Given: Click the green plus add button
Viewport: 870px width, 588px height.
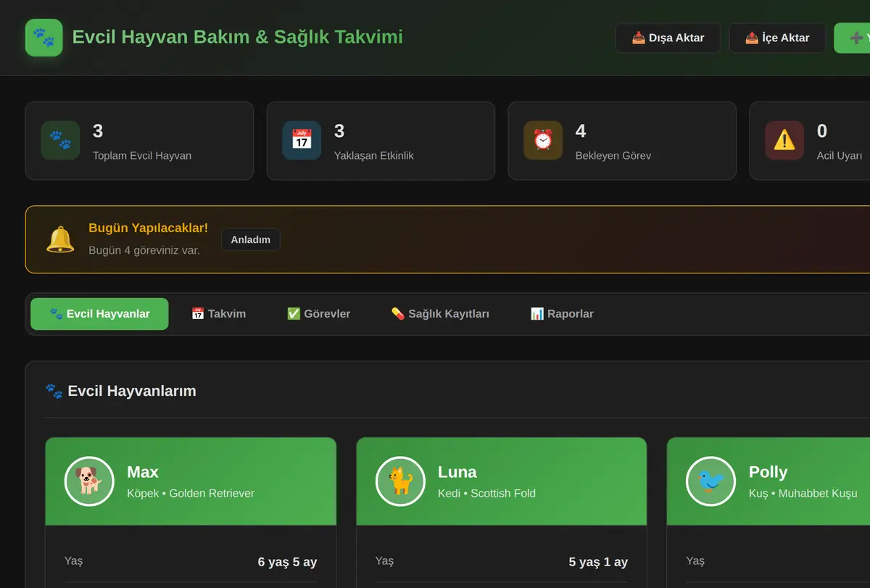Looking at the screenshot, I should point(852,38).
